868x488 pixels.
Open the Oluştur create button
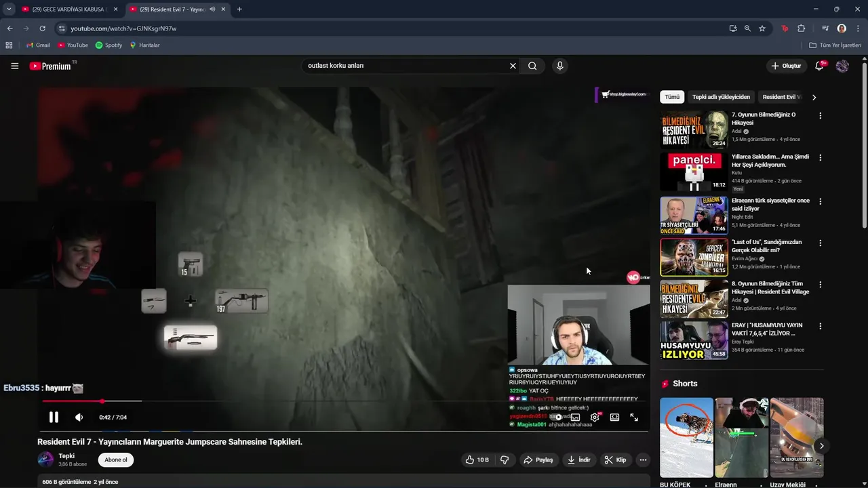point(787,66)
